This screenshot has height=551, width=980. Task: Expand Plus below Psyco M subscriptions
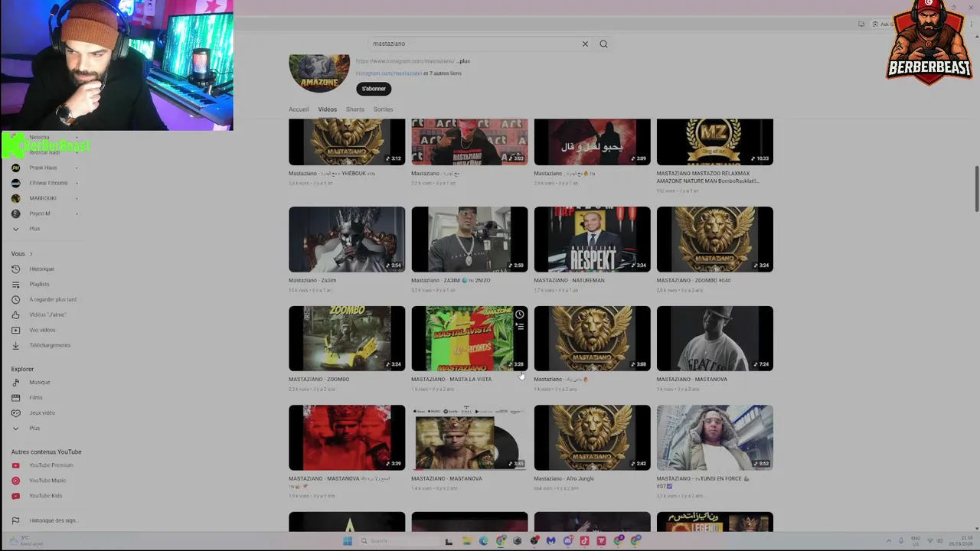34,229
